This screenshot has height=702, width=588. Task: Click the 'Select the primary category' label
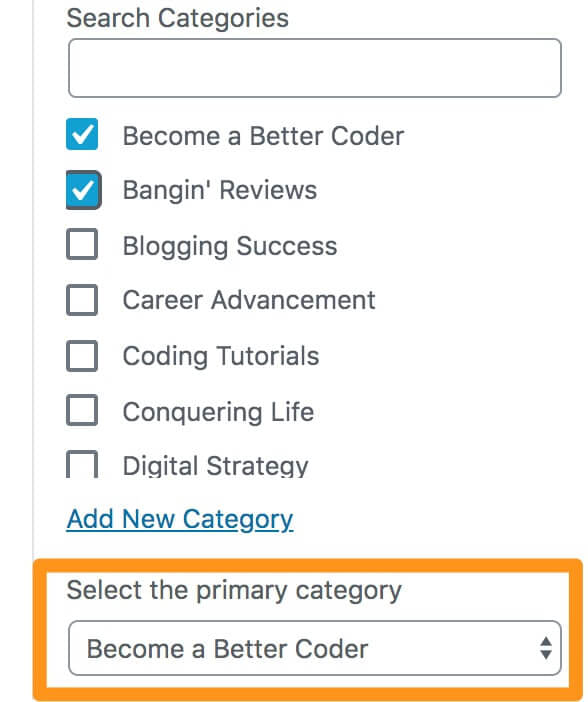(x=234, y=591)
